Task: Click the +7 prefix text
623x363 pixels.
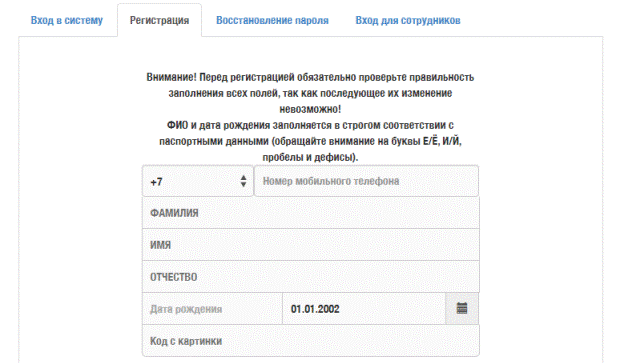Action: [x=157, y=182]
